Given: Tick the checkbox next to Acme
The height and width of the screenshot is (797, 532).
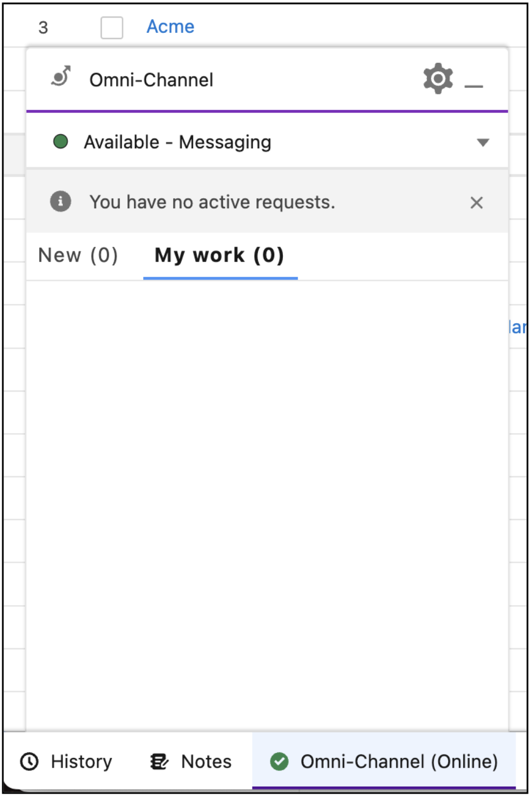Looking at the screenshot, I should pyautogui.click(x=112, y=27).
